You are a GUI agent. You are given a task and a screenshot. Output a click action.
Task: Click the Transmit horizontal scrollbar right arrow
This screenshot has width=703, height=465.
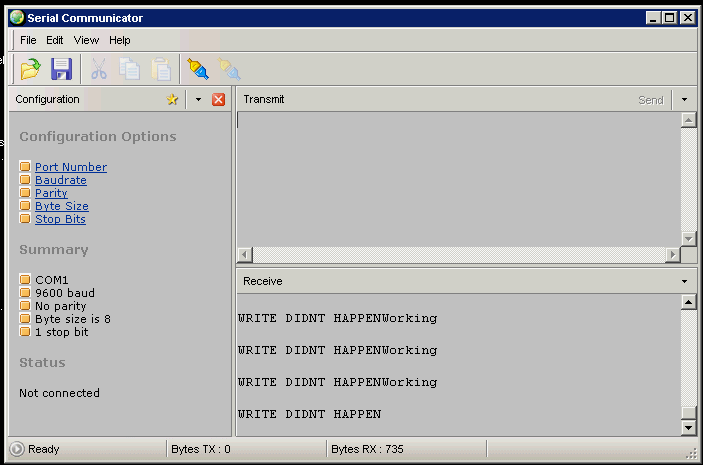point(672,255)
